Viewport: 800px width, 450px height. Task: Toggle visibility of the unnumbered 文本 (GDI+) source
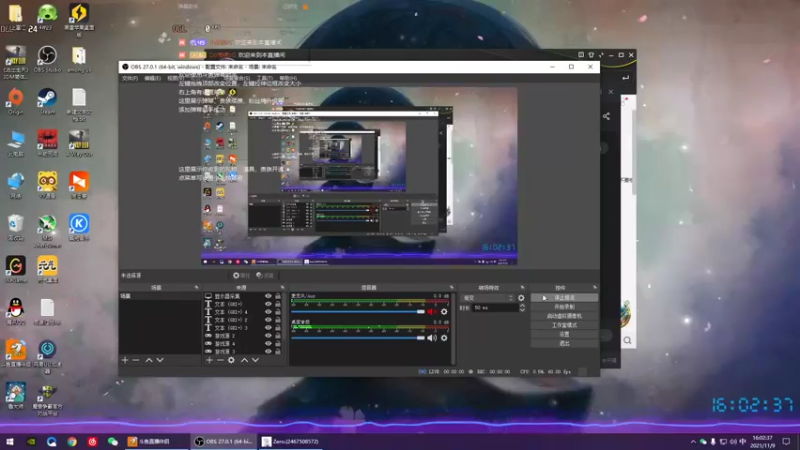pyautogui.click(x=268, y=304)
